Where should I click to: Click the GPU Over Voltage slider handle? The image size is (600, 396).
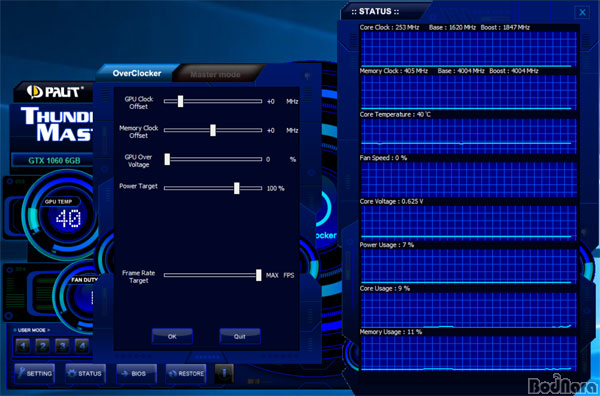[167, 159]
